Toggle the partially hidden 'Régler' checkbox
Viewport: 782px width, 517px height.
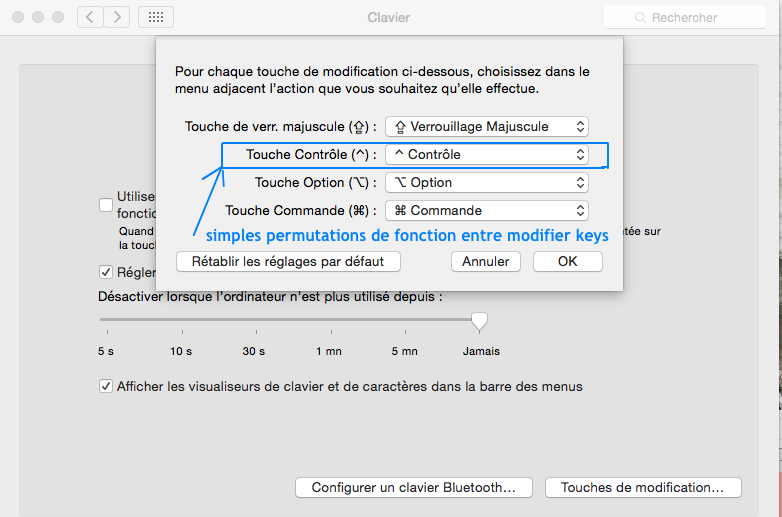click(x=106, y=272)
